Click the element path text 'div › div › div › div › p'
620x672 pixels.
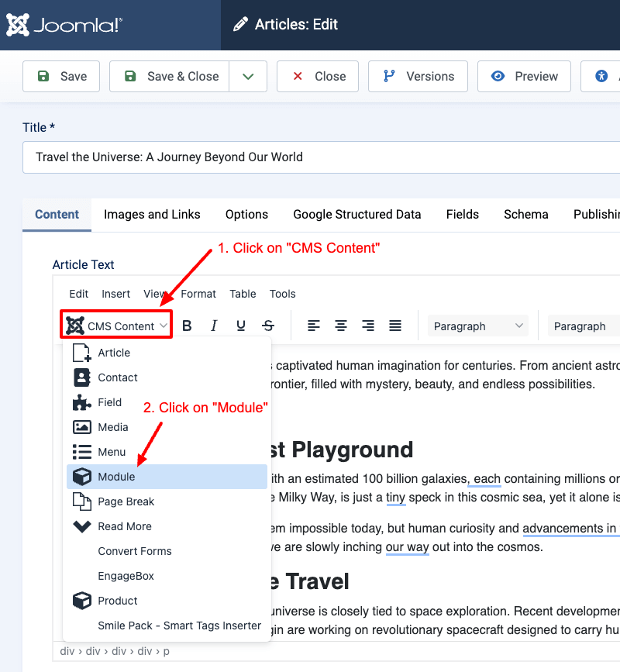[x=115, y=651]
